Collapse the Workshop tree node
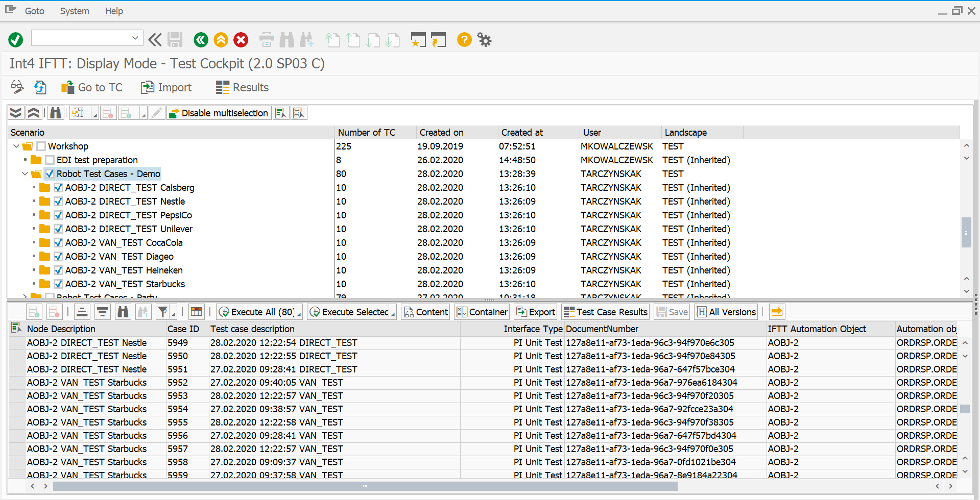Screen dimensions: 980x500 tap(16, 146)
